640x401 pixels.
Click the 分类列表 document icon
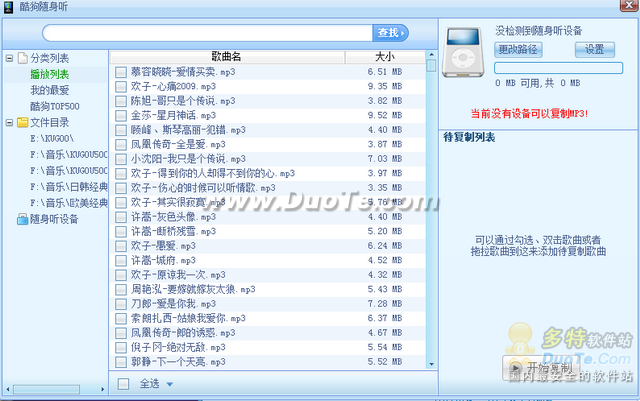coord(21,58)
